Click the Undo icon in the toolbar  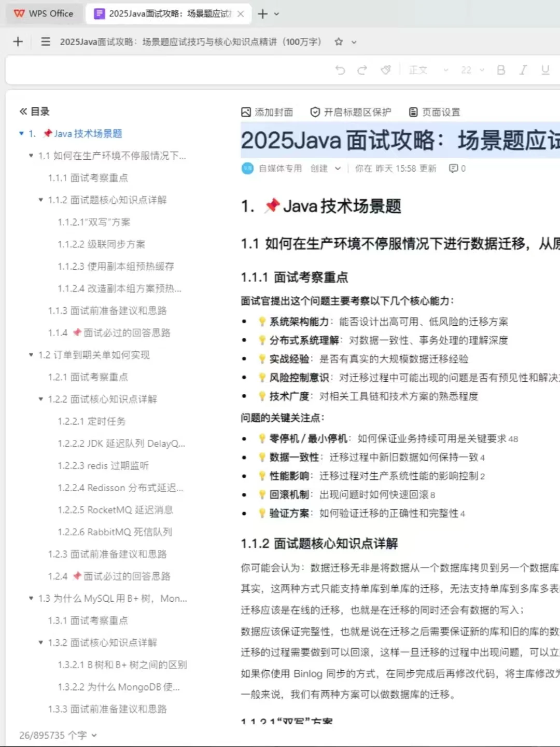(340, 70)
